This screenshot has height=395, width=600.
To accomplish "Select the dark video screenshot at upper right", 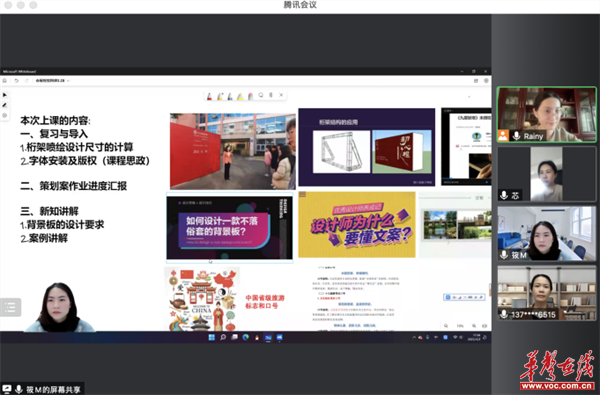I will coord(466,147).
